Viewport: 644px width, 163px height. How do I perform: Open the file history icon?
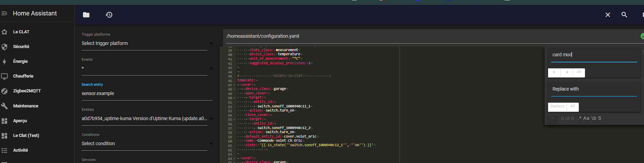click(109, 15)
